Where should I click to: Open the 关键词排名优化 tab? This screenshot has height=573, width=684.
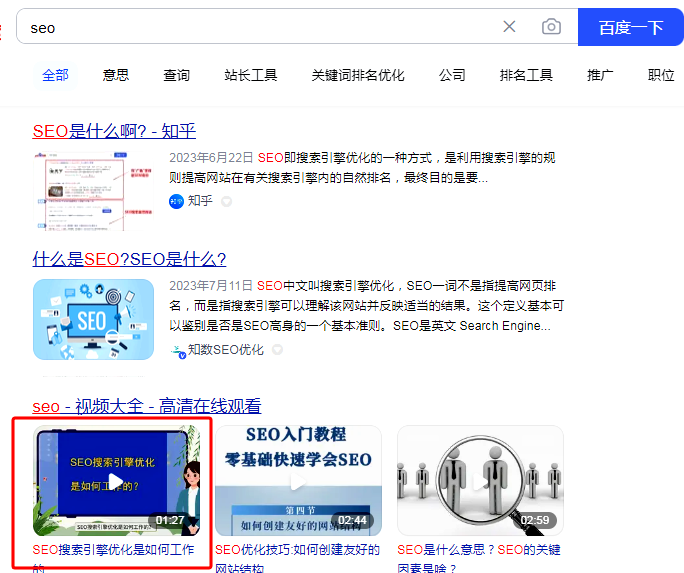[x=358, y=75]
